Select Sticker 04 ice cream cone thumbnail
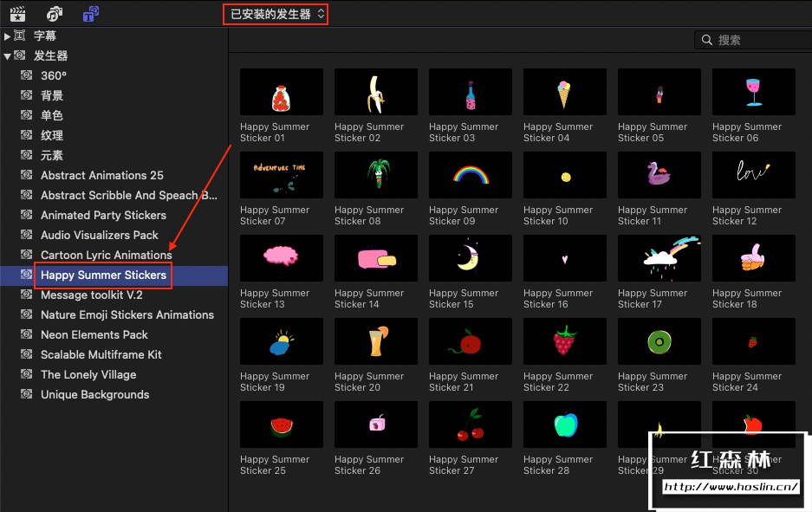812x512 pixels. pyautogui.click(x=565, y=92)
